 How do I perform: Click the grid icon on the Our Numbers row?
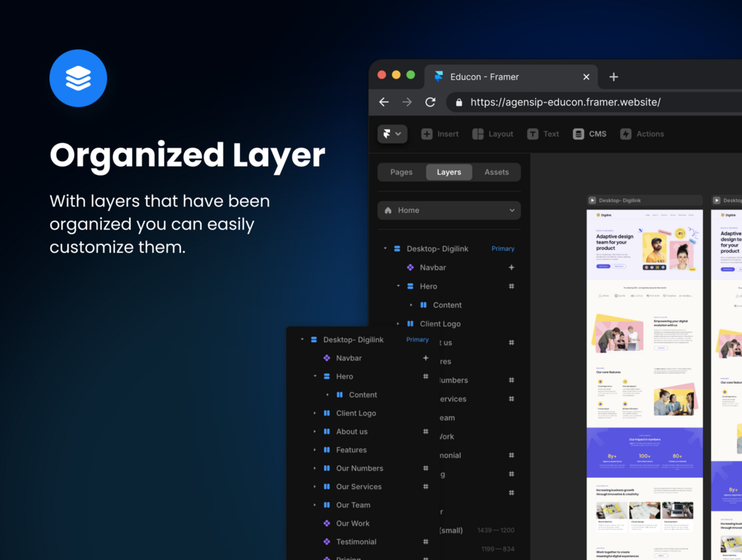[425, 469]
